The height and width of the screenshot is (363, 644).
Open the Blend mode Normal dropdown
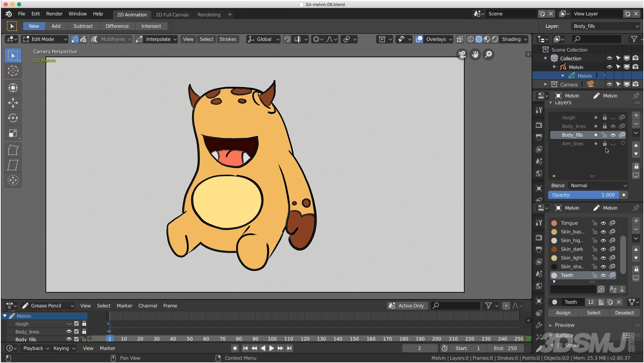click(598, 186)
